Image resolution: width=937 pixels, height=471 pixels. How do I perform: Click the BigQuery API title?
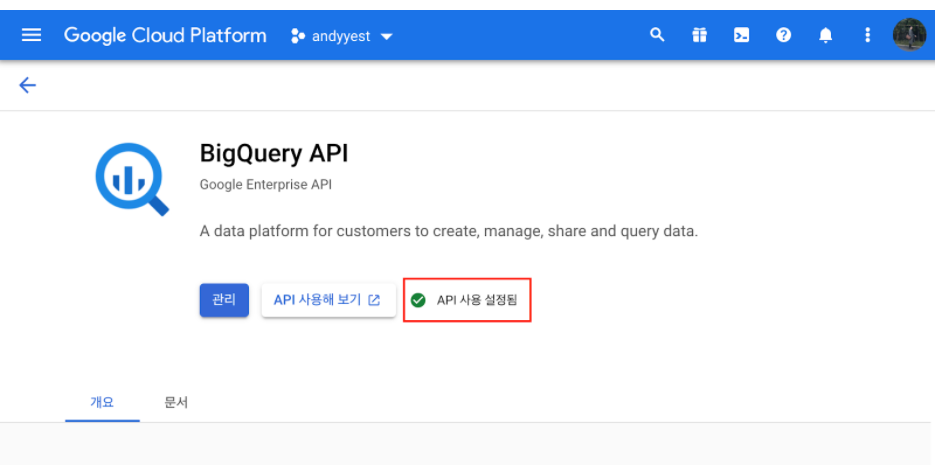point(274,154)
